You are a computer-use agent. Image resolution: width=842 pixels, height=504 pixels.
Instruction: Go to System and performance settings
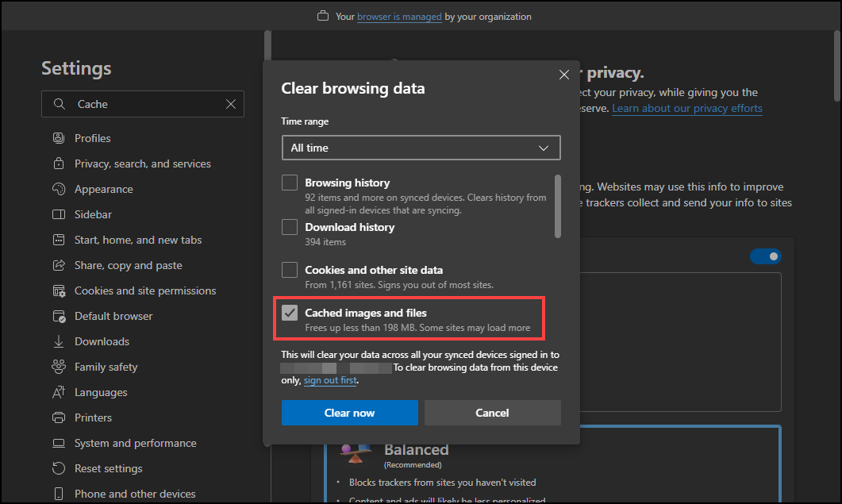(x=135, y=443)
